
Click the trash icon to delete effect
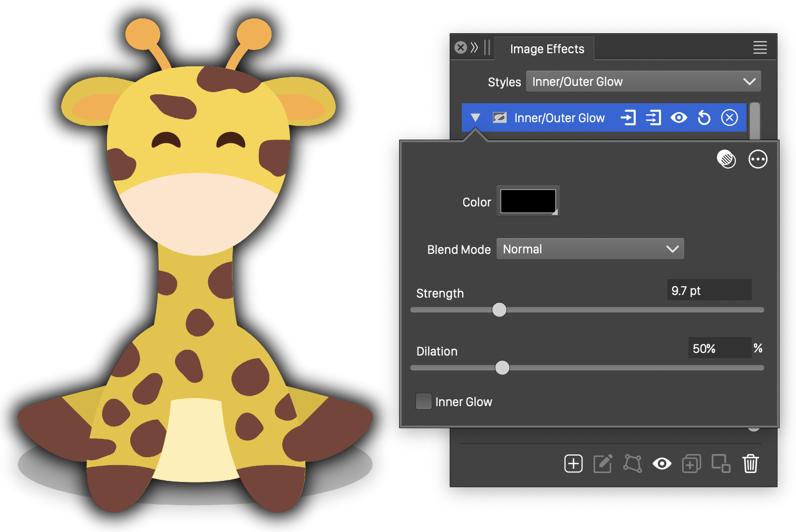point(750,464)
